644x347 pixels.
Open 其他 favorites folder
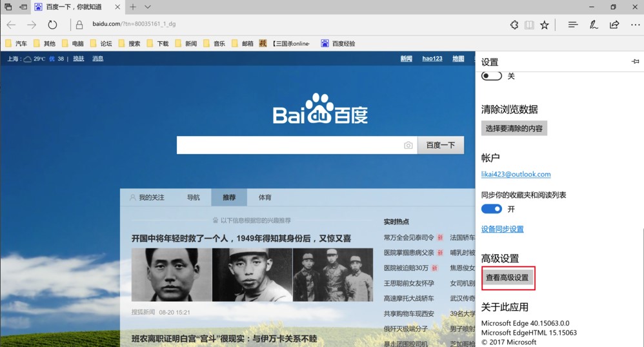(x=45, y=43)
